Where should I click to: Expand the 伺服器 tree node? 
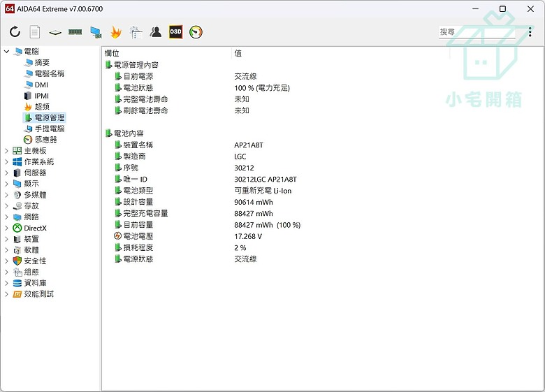(x=6, y=173)
